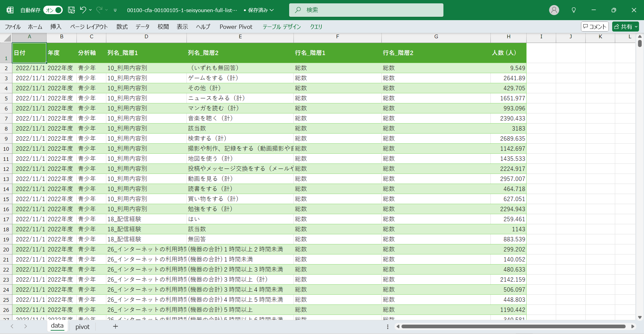This screenshot has height=334, width=644.
Task: Open the Table Design ribbon tab
Action: pos(281,27)
